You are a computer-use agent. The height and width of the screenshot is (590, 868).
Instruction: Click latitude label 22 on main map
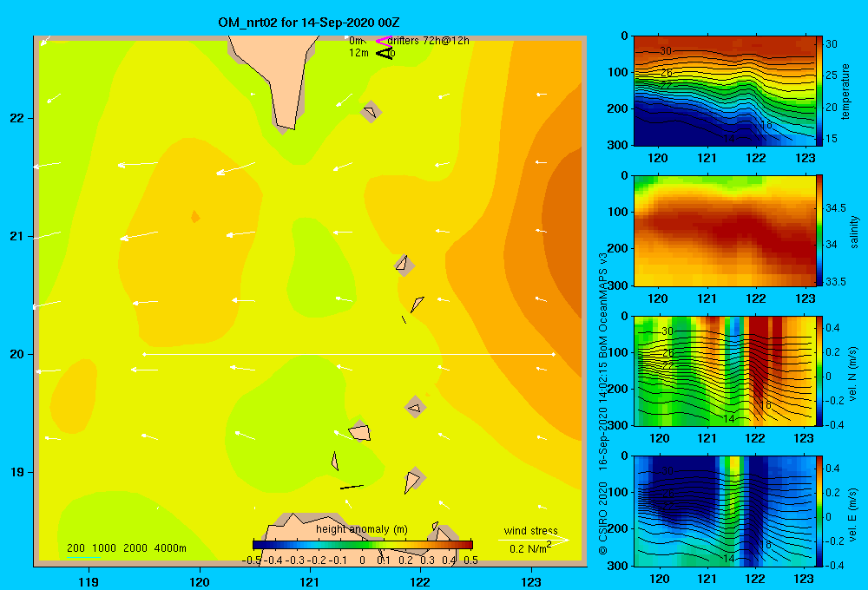click(17, 119)
